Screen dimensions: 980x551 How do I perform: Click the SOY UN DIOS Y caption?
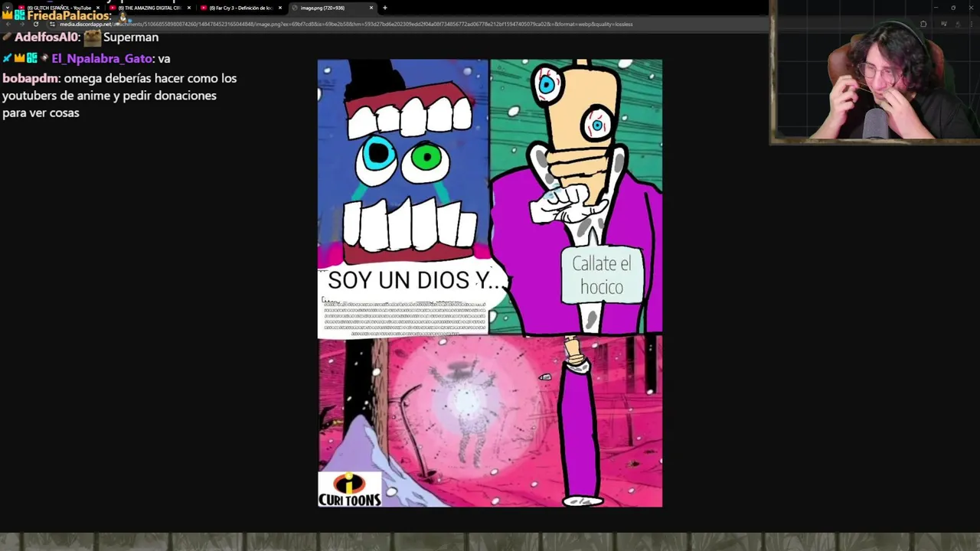417,280
